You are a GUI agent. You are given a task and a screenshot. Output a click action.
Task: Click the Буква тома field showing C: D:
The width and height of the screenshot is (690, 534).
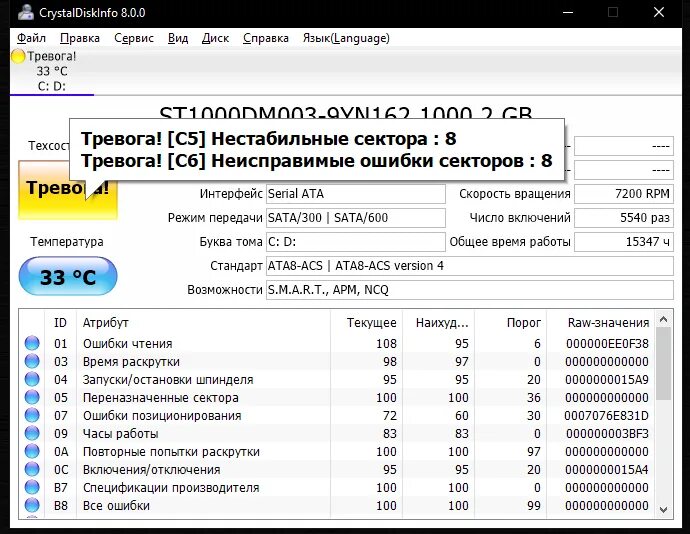tap(356, 242)
